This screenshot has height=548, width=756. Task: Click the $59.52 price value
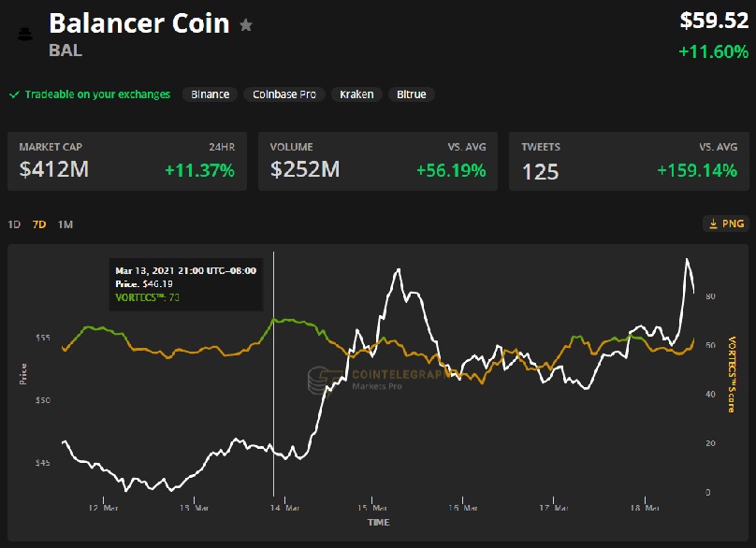pos(714,21)
